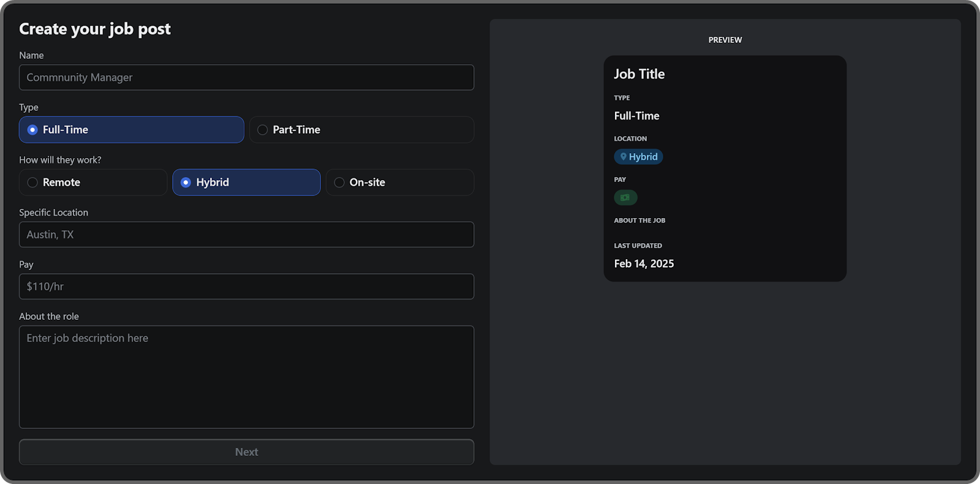Click the 'How will they work?' label

click(60, 160)
